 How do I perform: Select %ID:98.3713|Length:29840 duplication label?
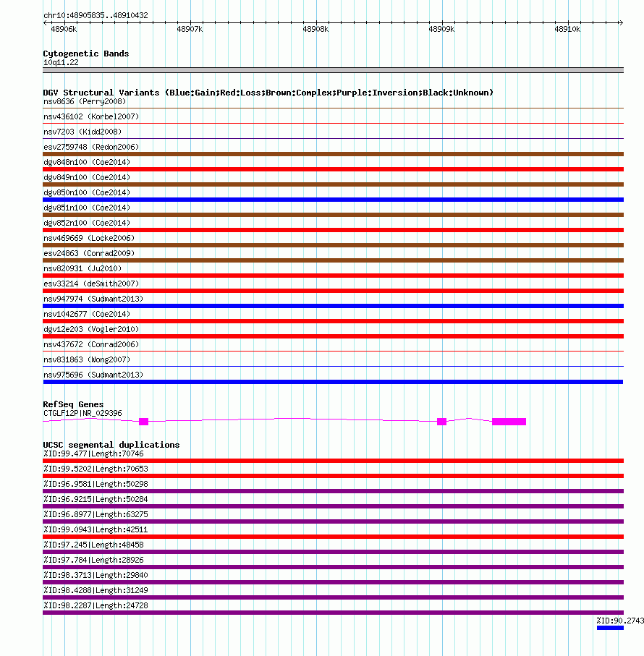coord(96,575)
